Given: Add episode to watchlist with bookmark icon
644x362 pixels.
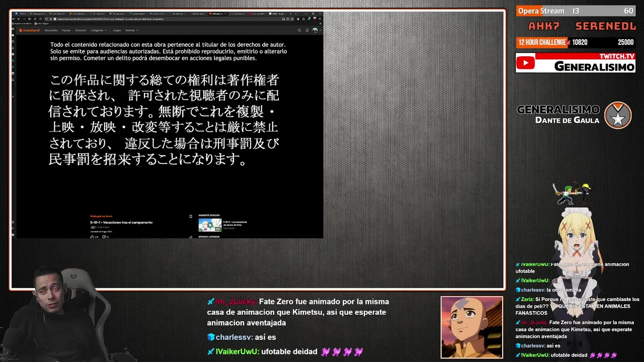Looking at the screenshot, I should (x=191, y=216).
